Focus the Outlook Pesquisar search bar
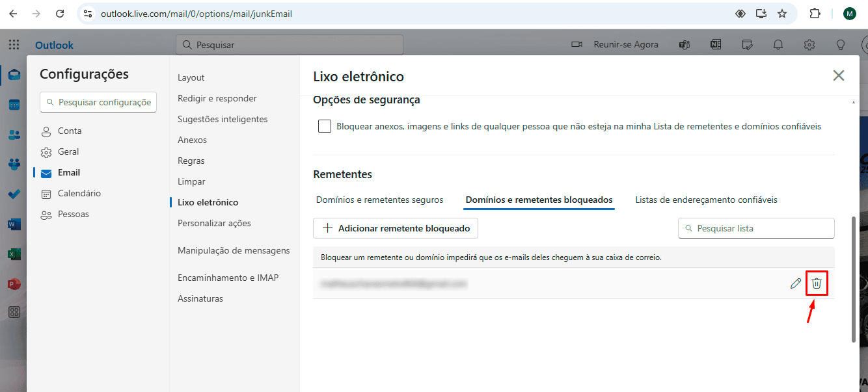The image size is (868, 392). (290, 45)
